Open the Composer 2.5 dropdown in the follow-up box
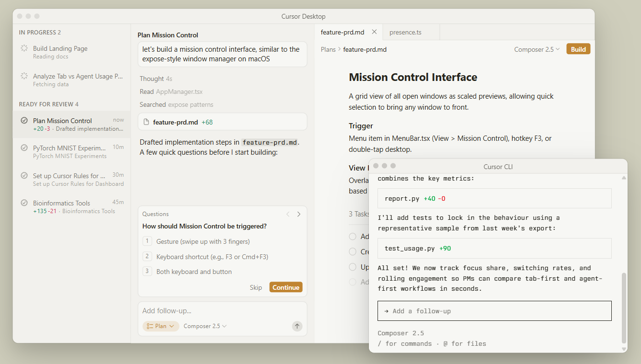Screen dimensions: 641x364 [205, 326]
